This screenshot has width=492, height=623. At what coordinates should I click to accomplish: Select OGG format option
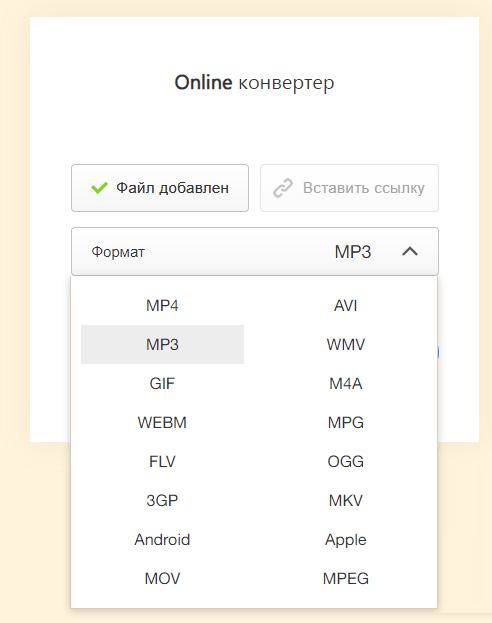[346, 461]
